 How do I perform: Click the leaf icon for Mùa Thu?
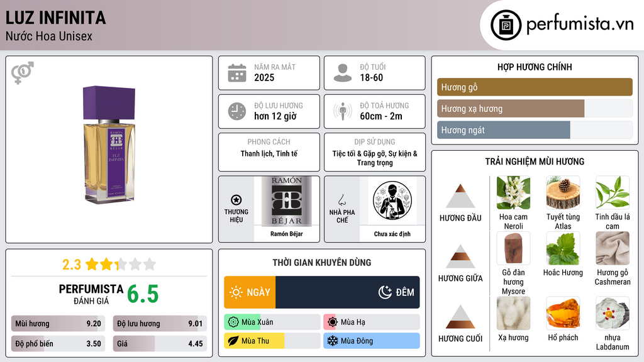[x=233, y=341]
